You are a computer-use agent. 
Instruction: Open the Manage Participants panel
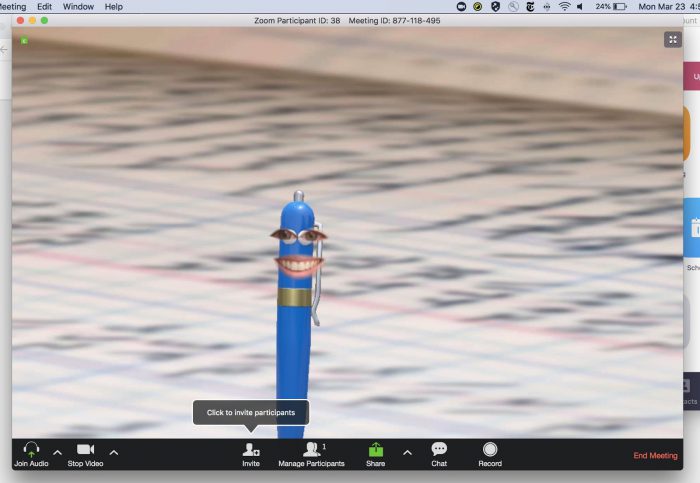[311, 450]
